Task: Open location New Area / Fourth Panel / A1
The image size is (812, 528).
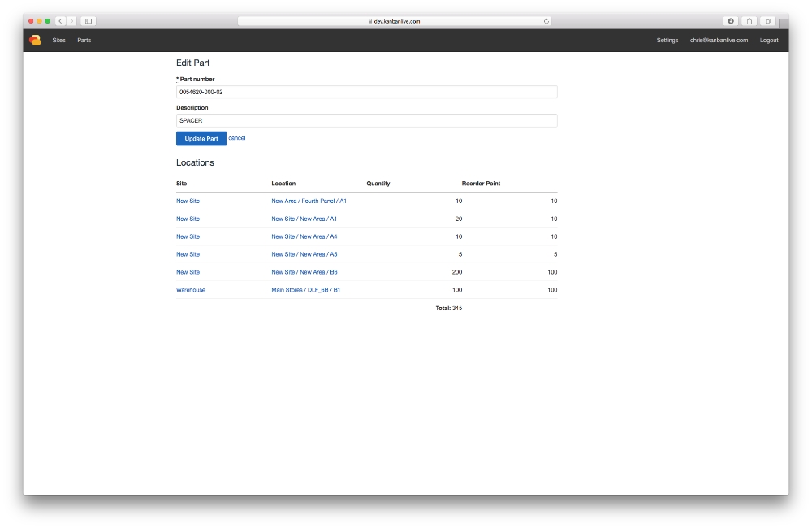Action: [x=309, y=201]
